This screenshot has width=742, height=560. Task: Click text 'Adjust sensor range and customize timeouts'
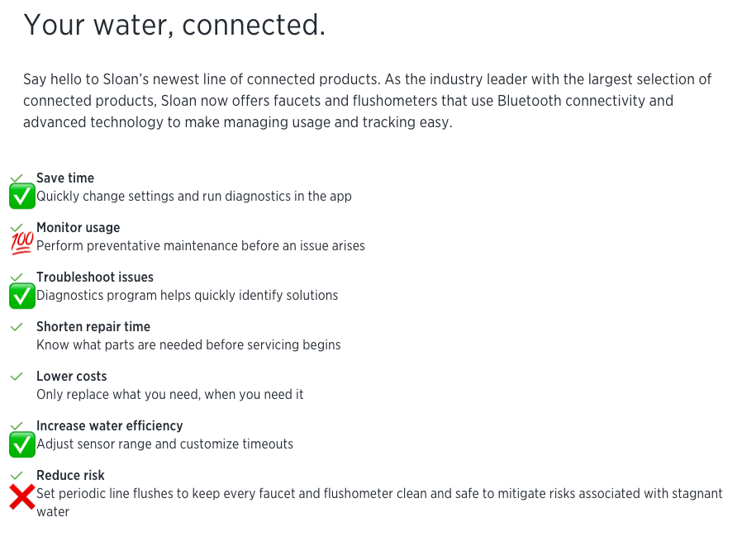164,444
